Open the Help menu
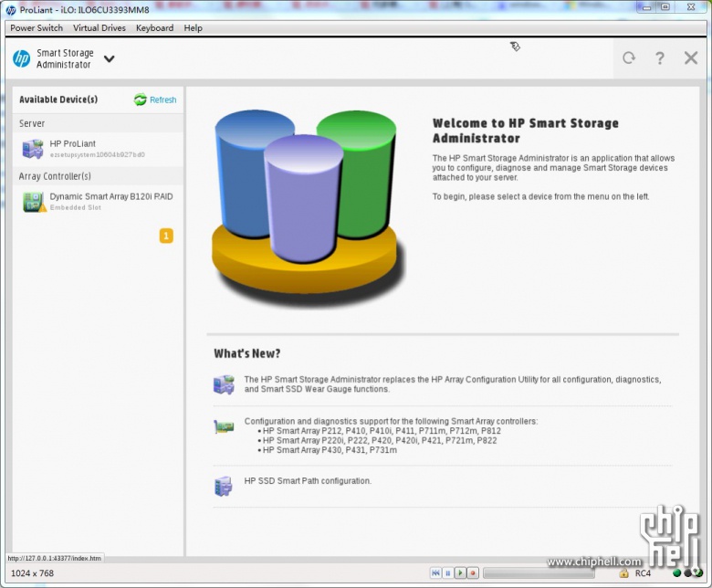This screenshot has height=588, width=712. point(193,27)
